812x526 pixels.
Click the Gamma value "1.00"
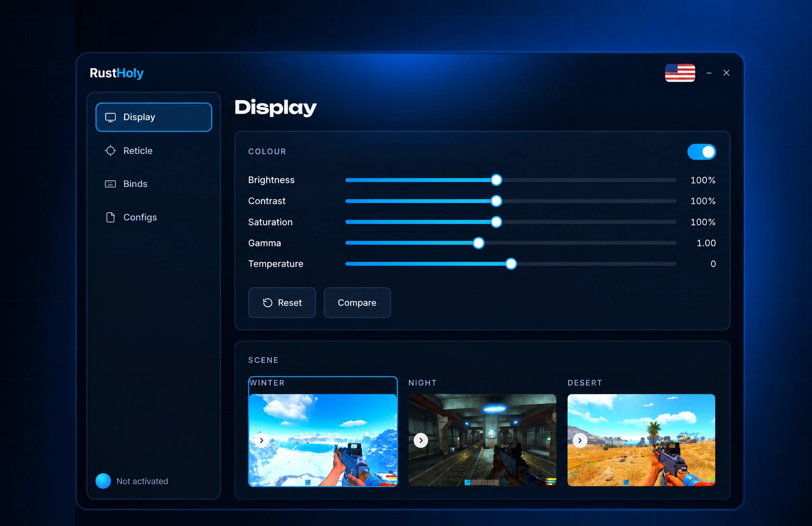(706, 243)
